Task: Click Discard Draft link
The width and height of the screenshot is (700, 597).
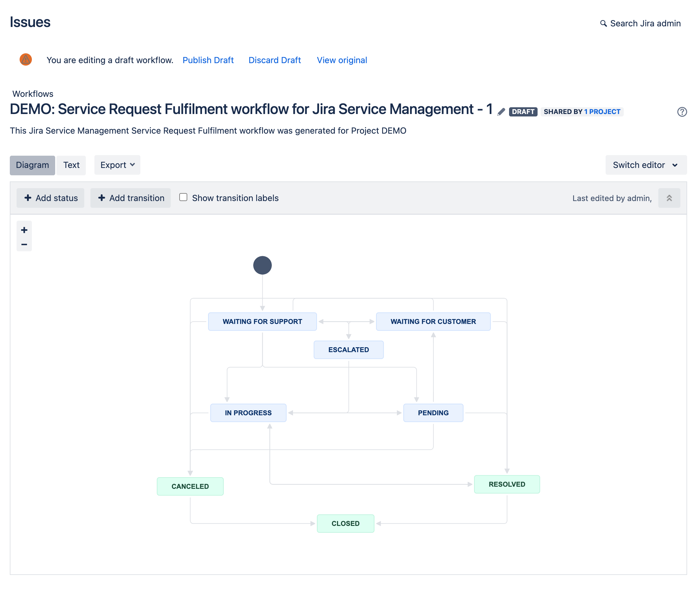Action: point(275,60)
